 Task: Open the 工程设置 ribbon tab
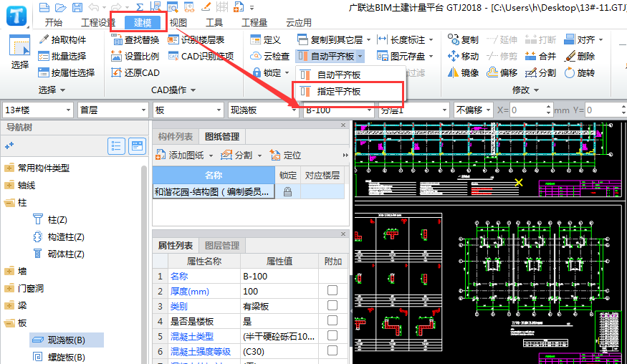(98, 23)
